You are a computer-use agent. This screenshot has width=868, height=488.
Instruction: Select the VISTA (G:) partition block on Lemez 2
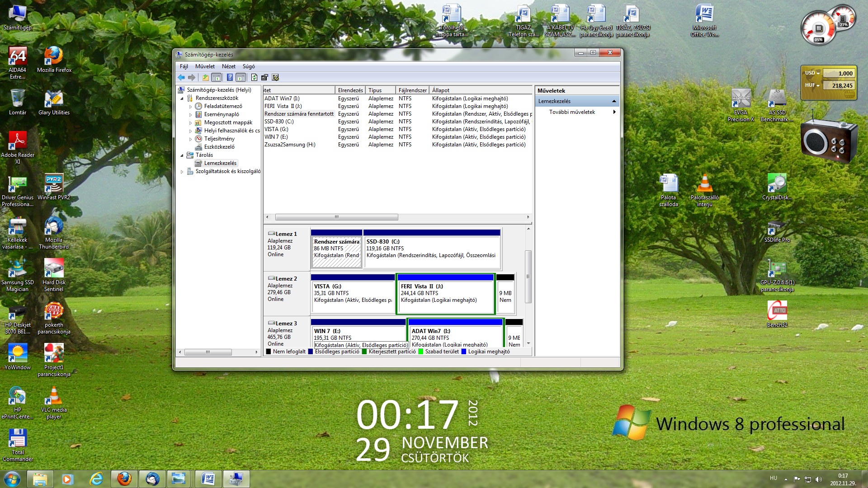tap(353, 293)
